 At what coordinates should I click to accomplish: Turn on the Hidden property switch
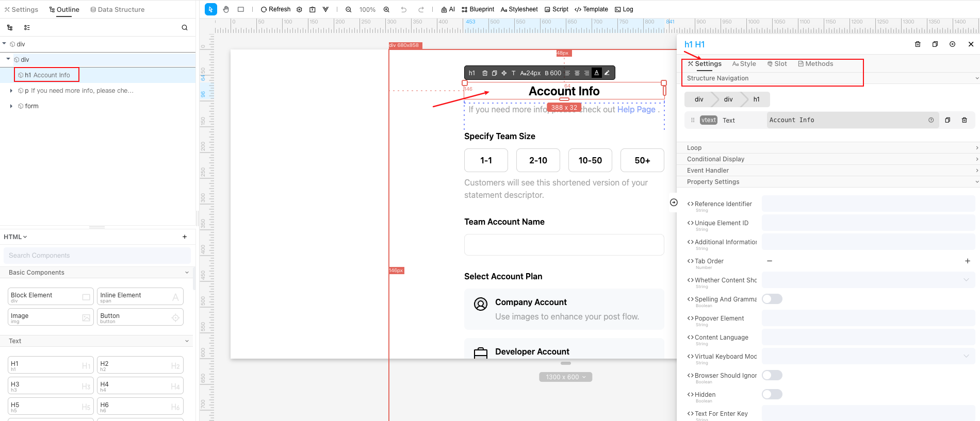[772, 395]
